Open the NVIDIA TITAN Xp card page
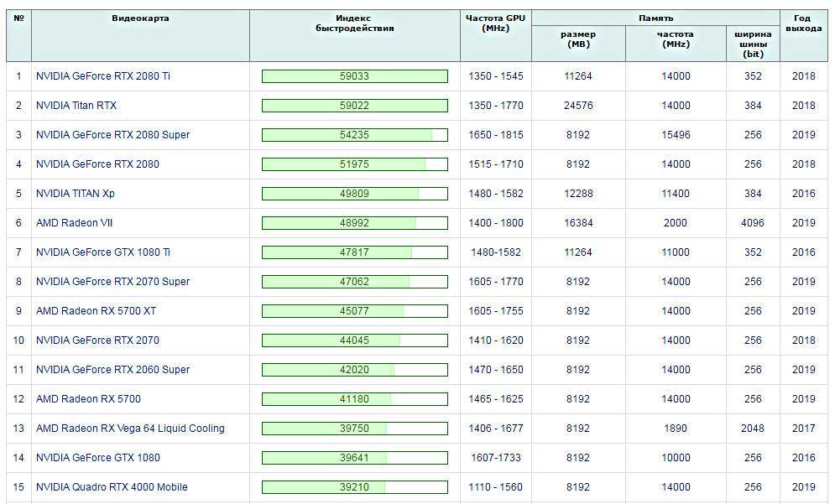The height and width of the screenshot is (504, 835). [75, 193]
